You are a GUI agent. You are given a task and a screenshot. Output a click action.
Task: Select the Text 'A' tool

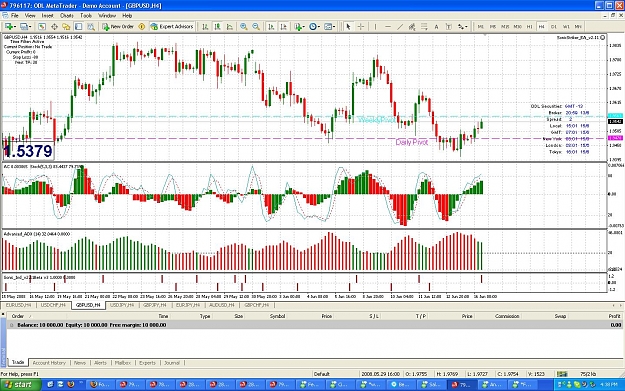click(436, 26)
